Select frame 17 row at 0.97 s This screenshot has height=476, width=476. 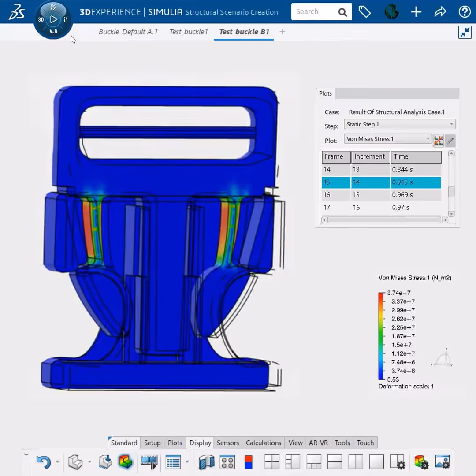pyautogui.click(x=381, y=207)
